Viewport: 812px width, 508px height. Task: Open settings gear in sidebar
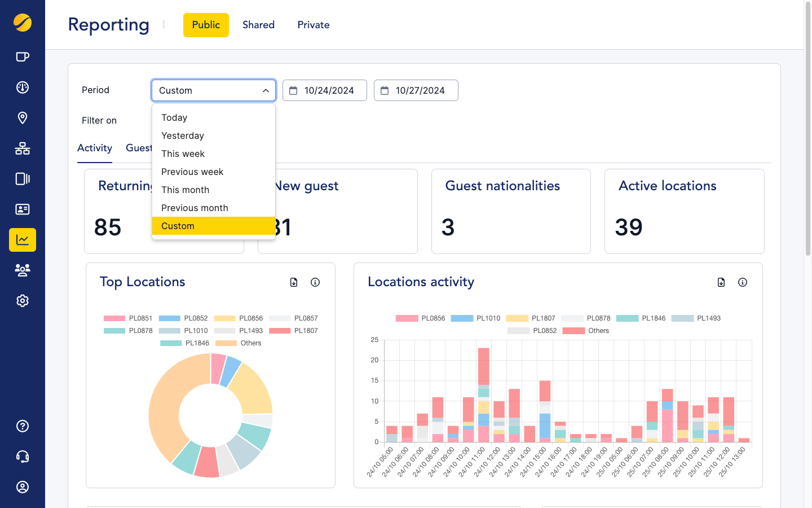coord(23,301)
